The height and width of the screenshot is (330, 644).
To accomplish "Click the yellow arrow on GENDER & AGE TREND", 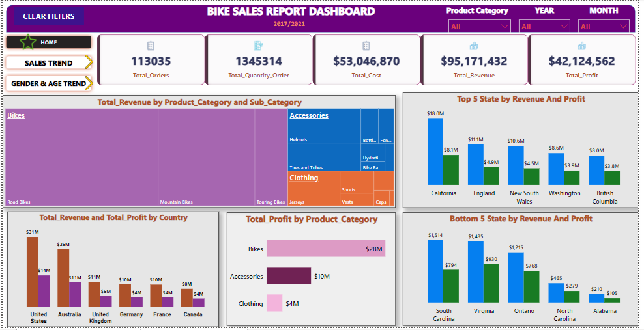I will pyautogui.click(x=89, y=83).
